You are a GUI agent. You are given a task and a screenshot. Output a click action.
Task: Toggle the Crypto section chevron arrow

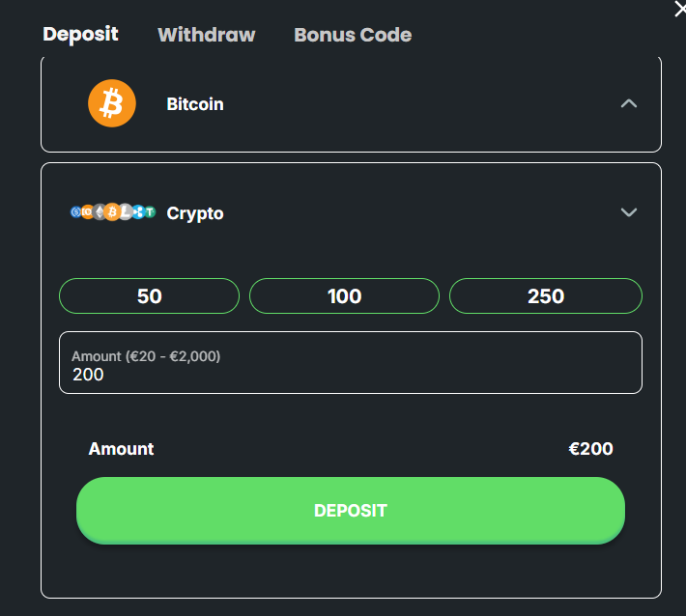click(x=629, y=212)
